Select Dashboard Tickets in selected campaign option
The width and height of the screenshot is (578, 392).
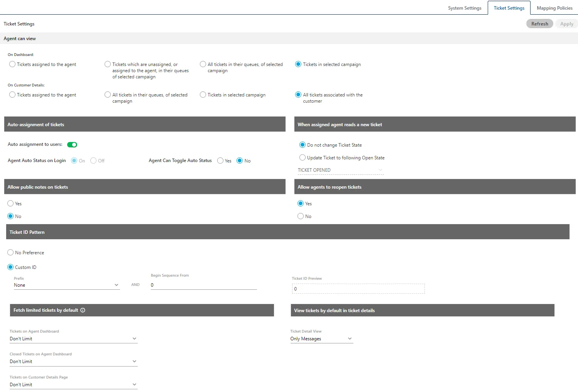(x=298, y=64)
